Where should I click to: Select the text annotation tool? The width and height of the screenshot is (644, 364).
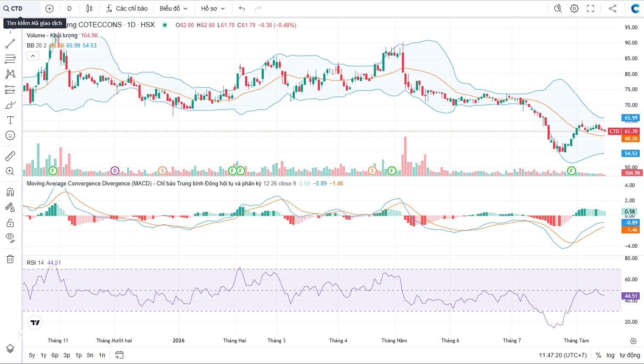[x=10, y=120]
